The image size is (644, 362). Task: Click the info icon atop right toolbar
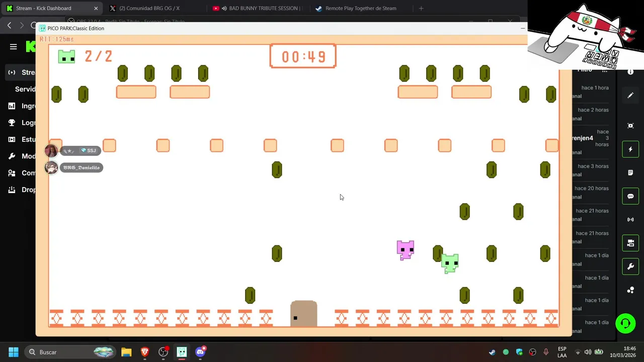630,72
